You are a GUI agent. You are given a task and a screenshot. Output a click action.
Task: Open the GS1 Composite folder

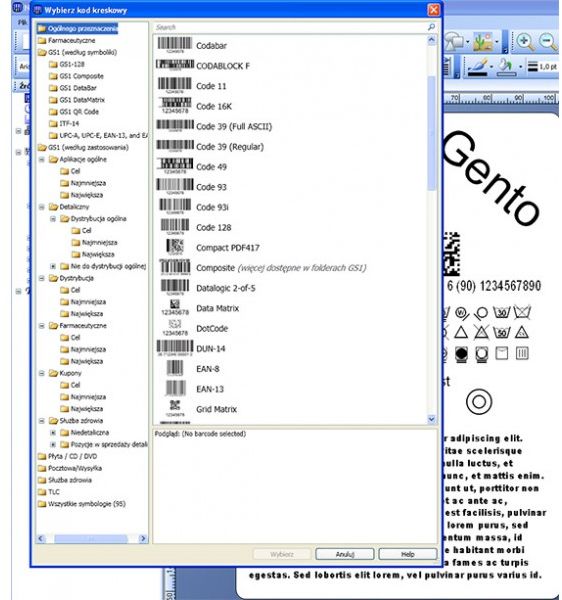click(77, 76)
